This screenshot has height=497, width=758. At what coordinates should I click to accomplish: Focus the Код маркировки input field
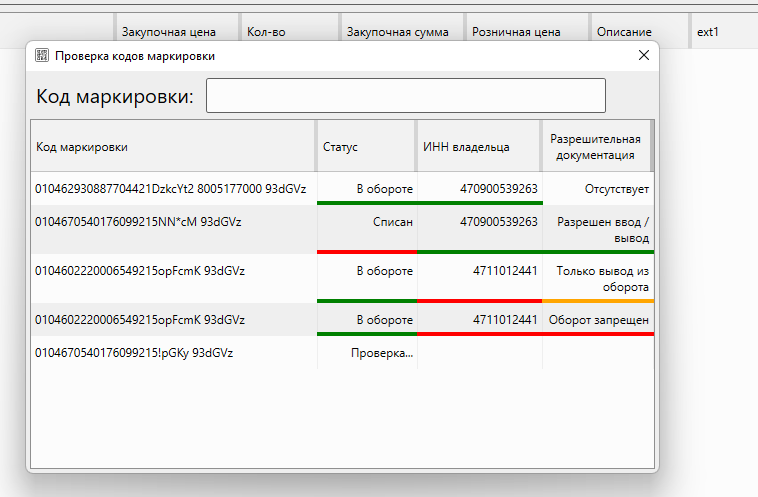point(405,96)
